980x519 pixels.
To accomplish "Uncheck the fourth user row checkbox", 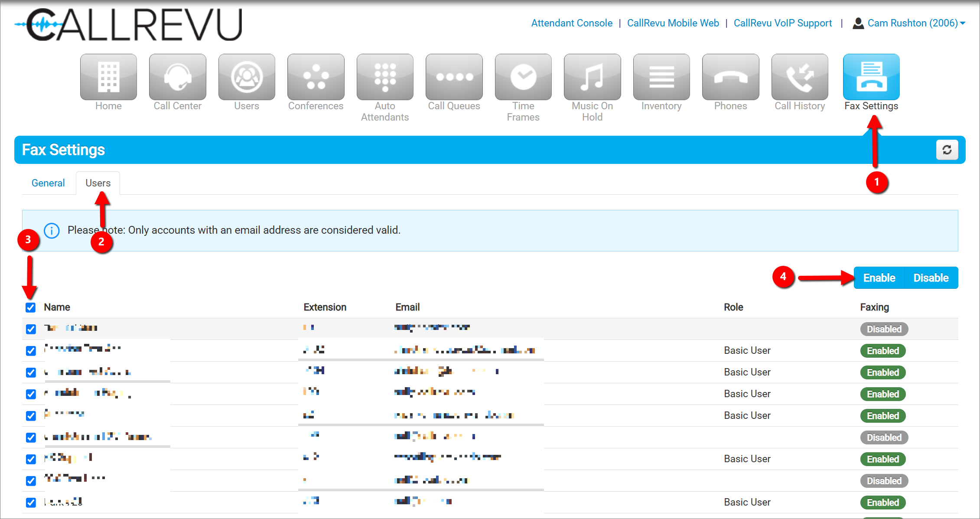I will coord(31,394).
